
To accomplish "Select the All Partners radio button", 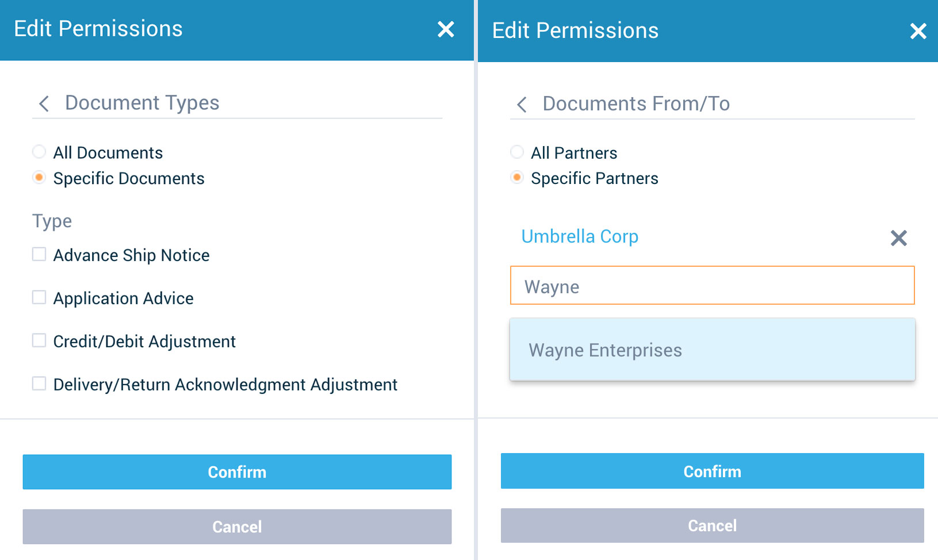I will [x=516, y=152].
